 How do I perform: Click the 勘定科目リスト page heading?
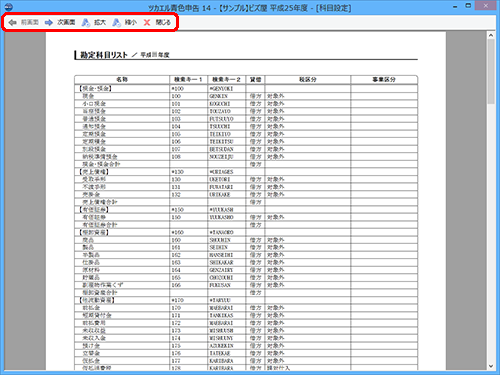tap(104, 55)
